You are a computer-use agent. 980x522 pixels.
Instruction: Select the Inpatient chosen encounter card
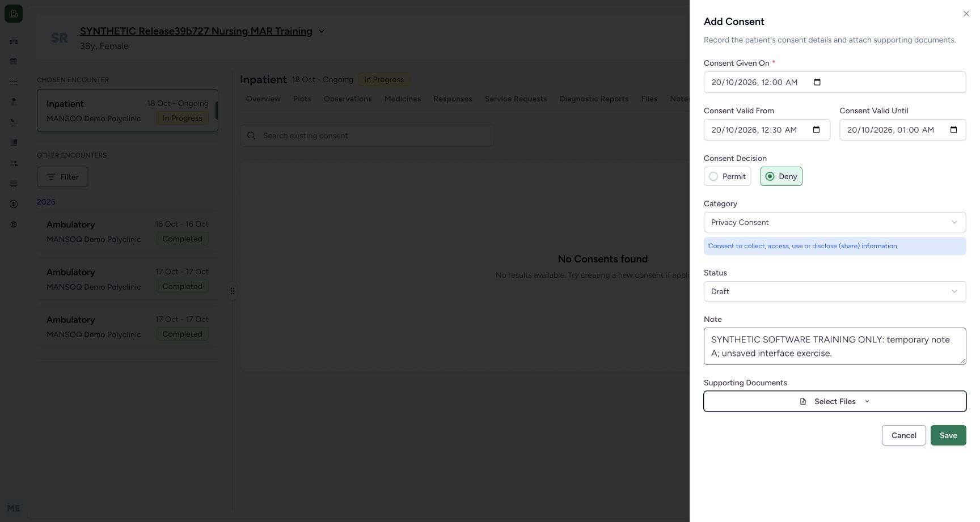coord(128,111)
